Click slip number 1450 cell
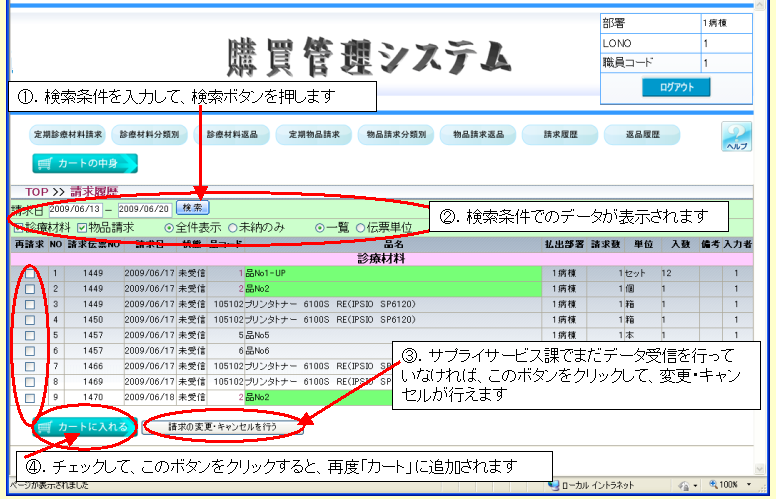The height and width of the screenshot is (499, 776). pos(93,320)
